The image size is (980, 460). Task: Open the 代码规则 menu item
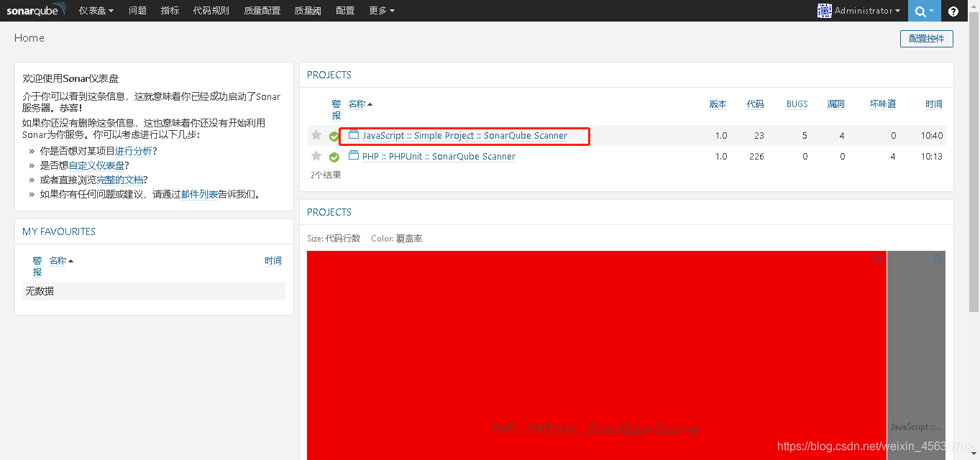(211, 11)
